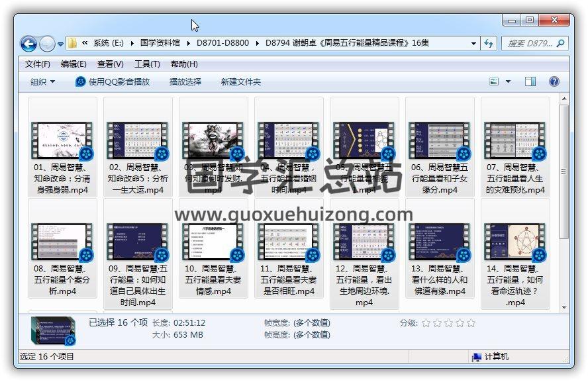Select D8701-D8800 in the address path
The image size is (588, 382).
(222, 43)
